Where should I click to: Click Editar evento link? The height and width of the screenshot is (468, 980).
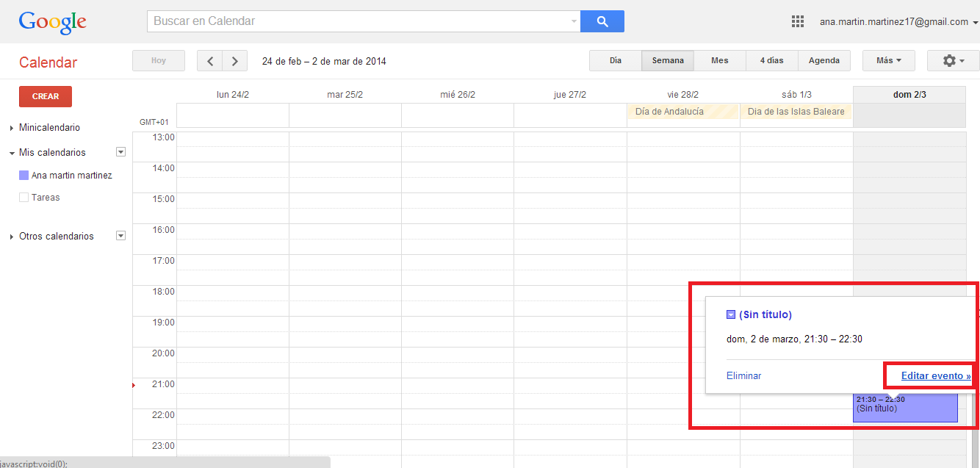point(936,375)
